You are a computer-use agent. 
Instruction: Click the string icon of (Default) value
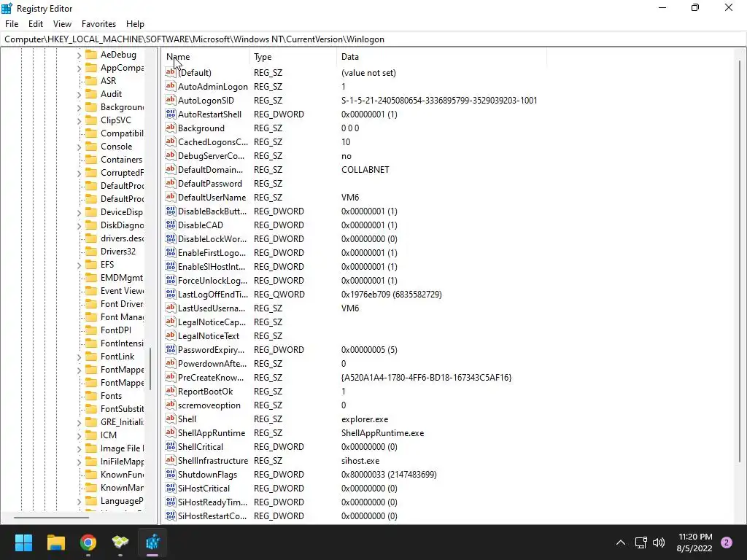(x=171, y=72)
